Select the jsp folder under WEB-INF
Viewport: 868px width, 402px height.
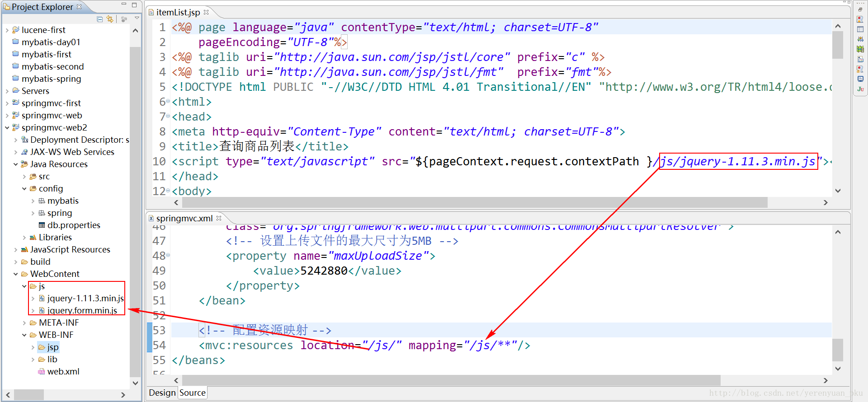click(53, 347)
